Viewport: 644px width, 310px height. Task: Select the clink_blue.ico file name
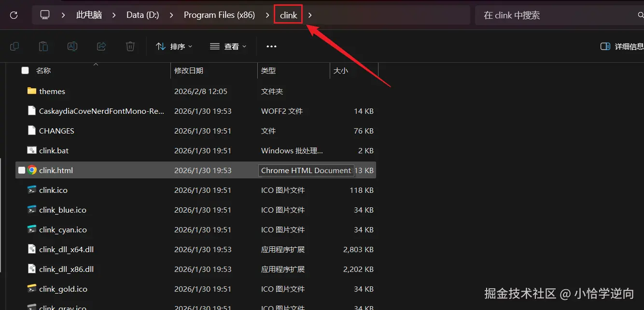pos(63,210)
